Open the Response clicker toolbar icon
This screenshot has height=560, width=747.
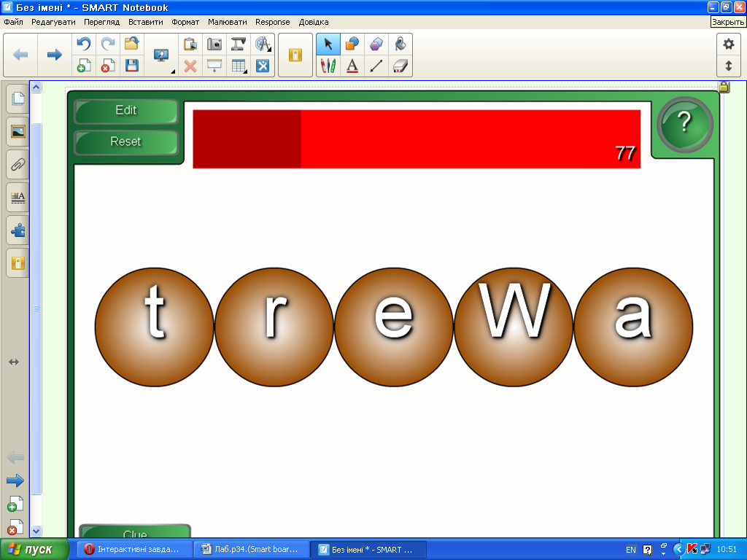(x=295, y=55)
